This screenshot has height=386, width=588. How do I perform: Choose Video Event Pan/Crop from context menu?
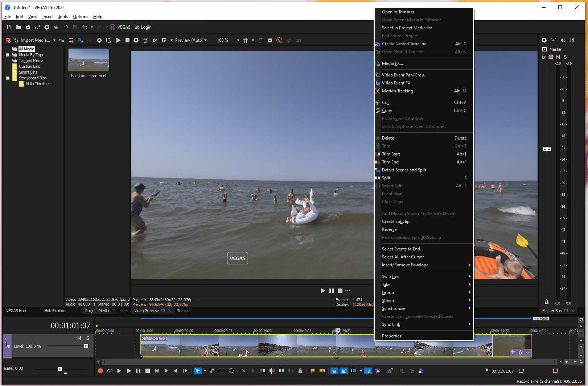404,75
